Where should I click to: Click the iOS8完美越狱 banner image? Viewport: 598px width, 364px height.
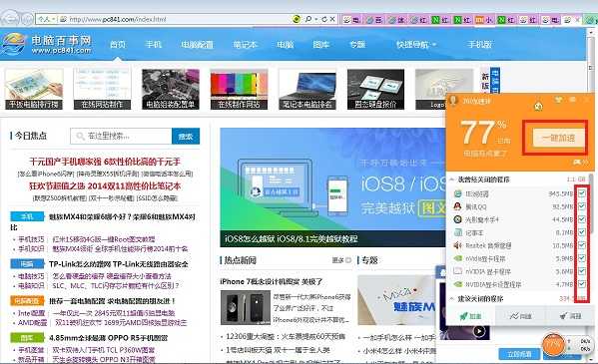coord(332,187)
